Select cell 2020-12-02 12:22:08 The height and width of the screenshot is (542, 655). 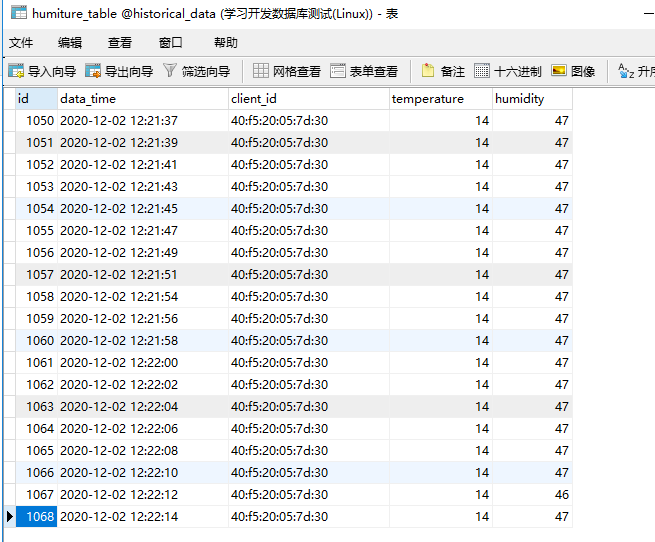tap(143, 450)
